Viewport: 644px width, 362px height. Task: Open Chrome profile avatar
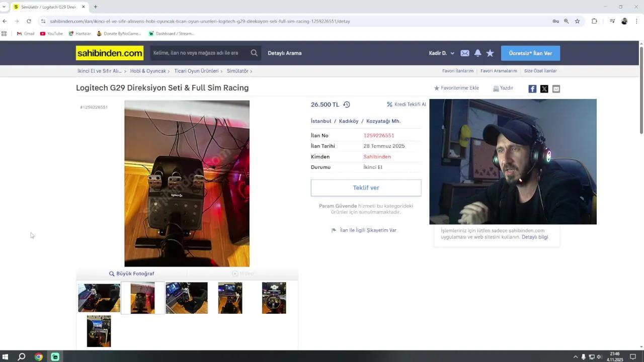[624, 21]
